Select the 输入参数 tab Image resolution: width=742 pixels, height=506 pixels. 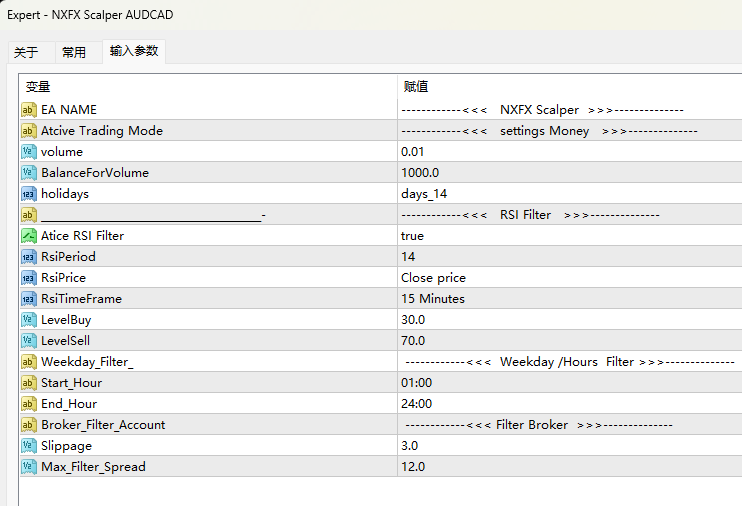(133, 51)
